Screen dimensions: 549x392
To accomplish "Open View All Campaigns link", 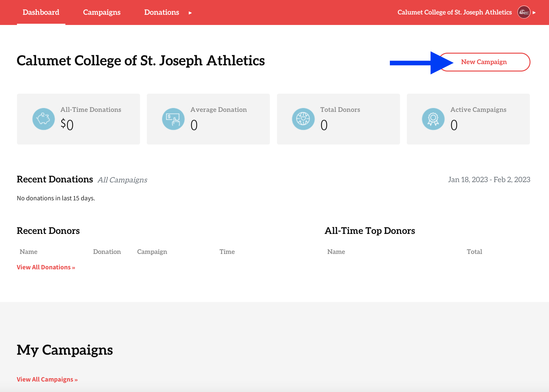I will coord(47,379).
